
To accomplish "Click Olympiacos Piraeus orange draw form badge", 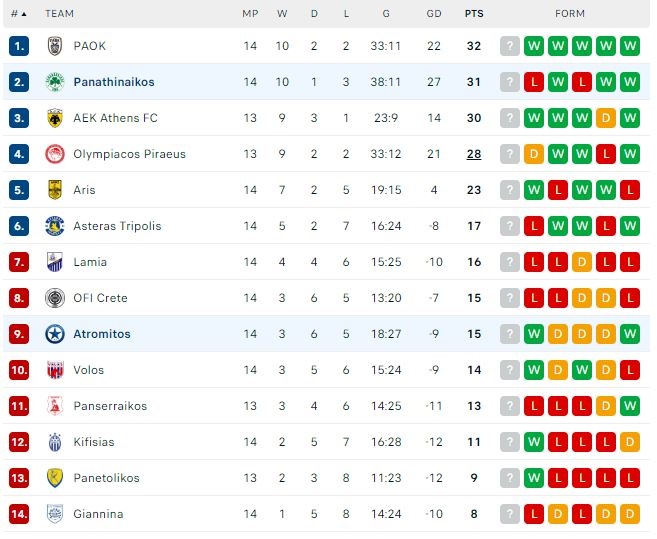I will click(x=534, y=154).
